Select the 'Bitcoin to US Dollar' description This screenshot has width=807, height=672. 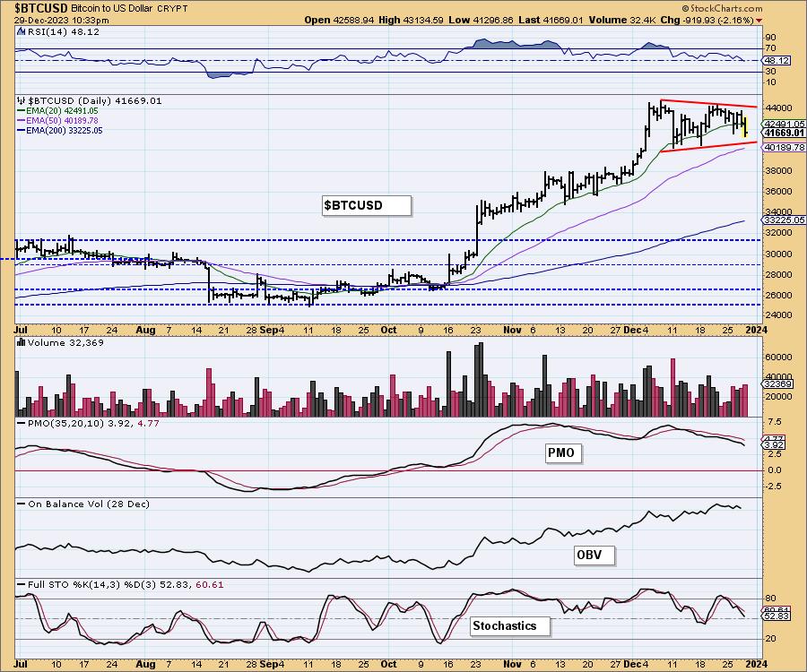click(110, 8)
